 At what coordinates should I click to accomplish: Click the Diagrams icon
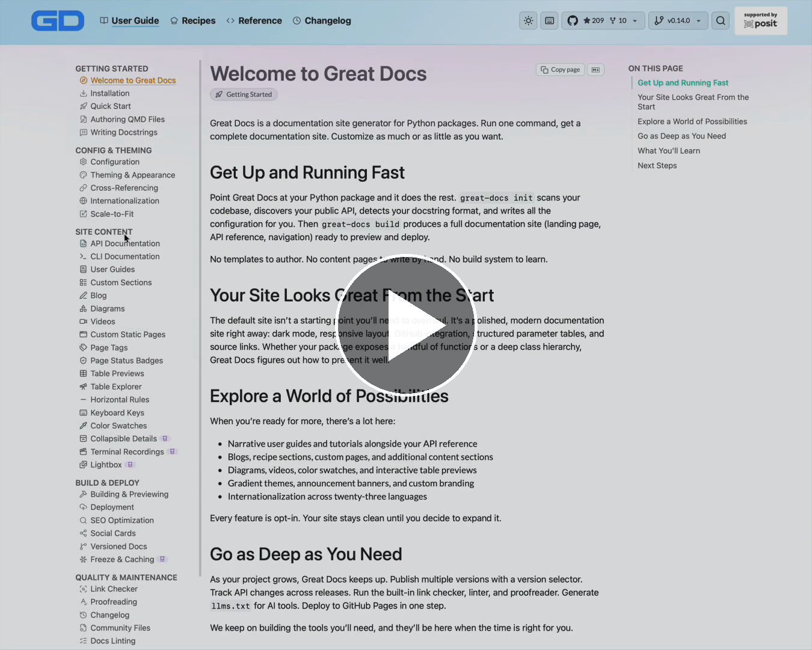84,309
